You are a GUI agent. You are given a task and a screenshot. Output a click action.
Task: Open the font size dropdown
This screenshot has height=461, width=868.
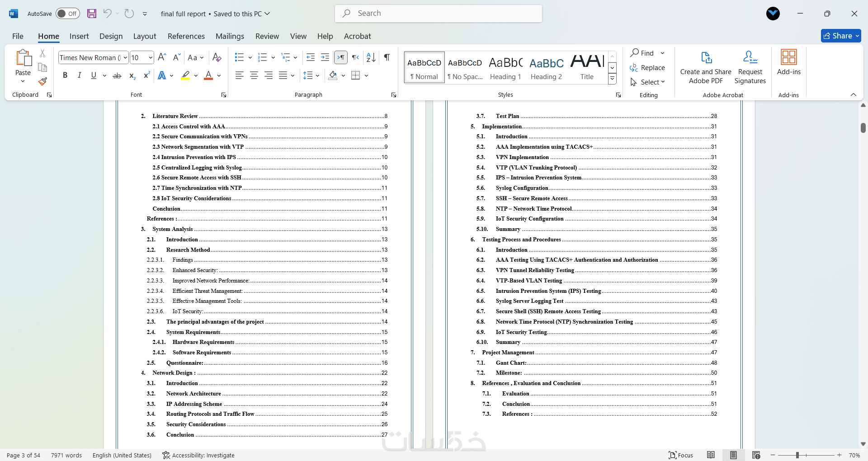(151, 57)
